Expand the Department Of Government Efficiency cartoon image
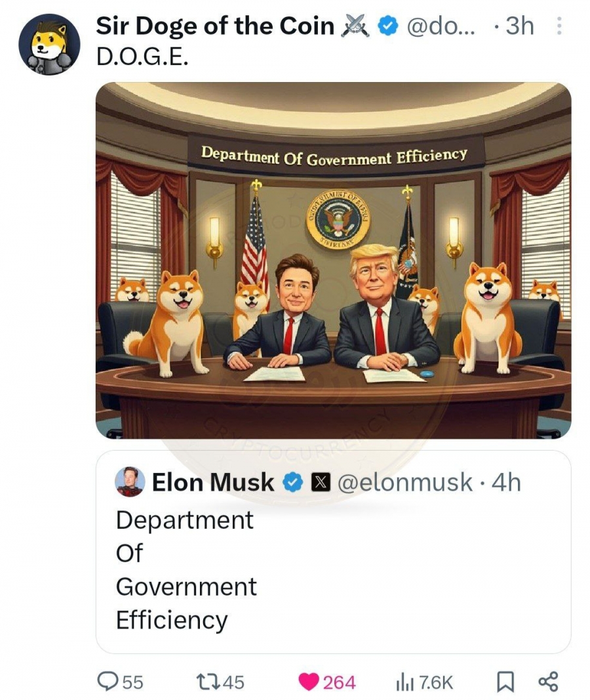 [334, 260]
